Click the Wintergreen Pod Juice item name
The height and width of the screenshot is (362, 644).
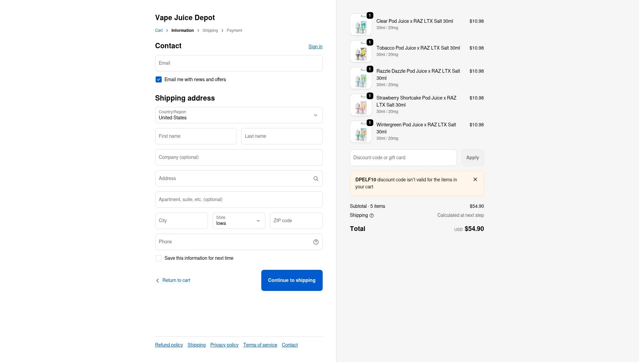coord(416,128)
